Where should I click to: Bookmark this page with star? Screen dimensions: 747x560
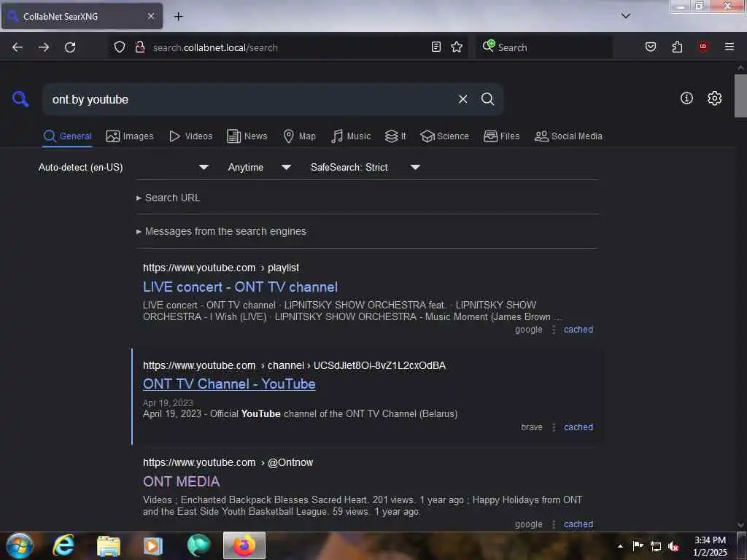tap(457, 47)
